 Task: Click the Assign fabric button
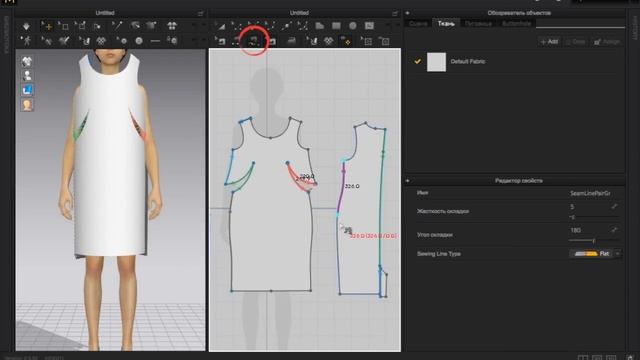pos(607,42)
